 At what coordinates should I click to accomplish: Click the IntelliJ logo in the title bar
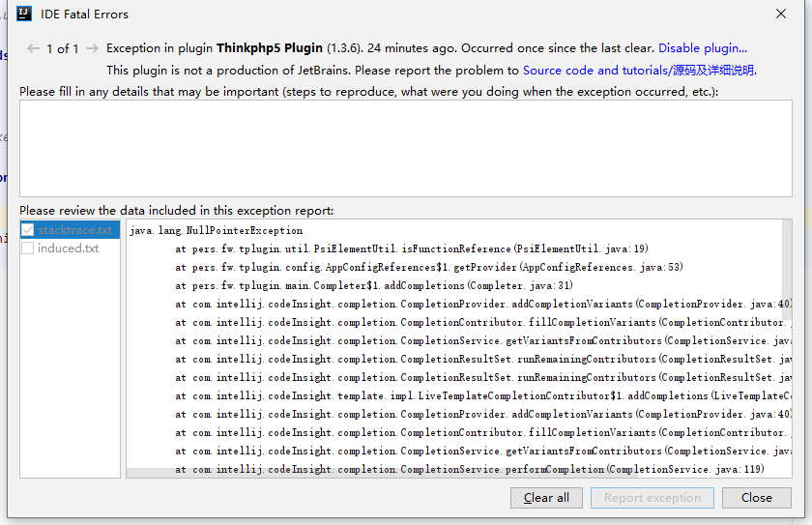coord(24,14)
